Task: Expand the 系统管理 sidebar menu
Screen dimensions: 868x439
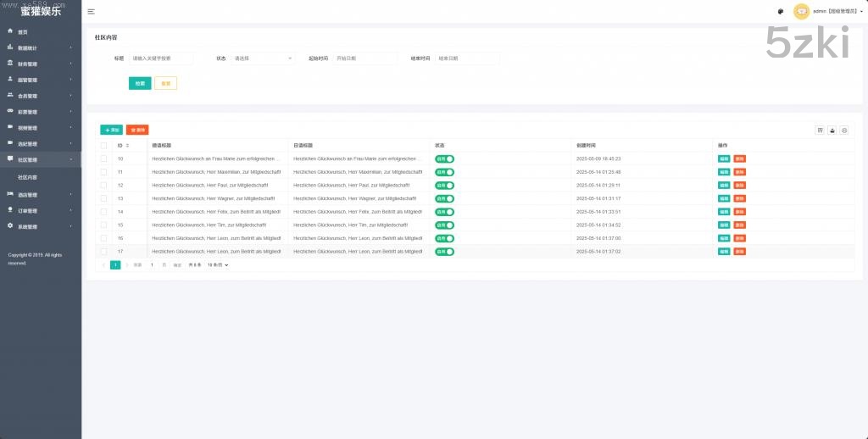Action: (x=27, y=226)
